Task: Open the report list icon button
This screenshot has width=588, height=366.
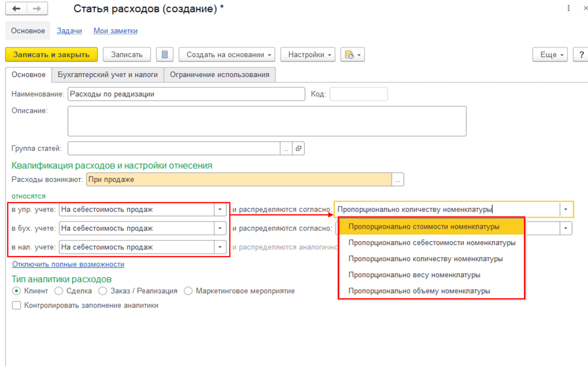Action: 165,54
